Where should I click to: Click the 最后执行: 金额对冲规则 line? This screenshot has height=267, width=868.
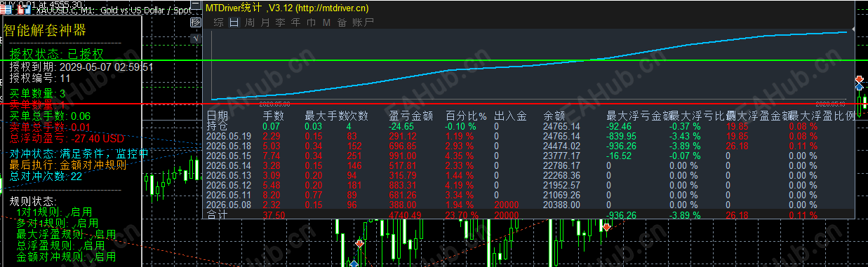(67, 165)
